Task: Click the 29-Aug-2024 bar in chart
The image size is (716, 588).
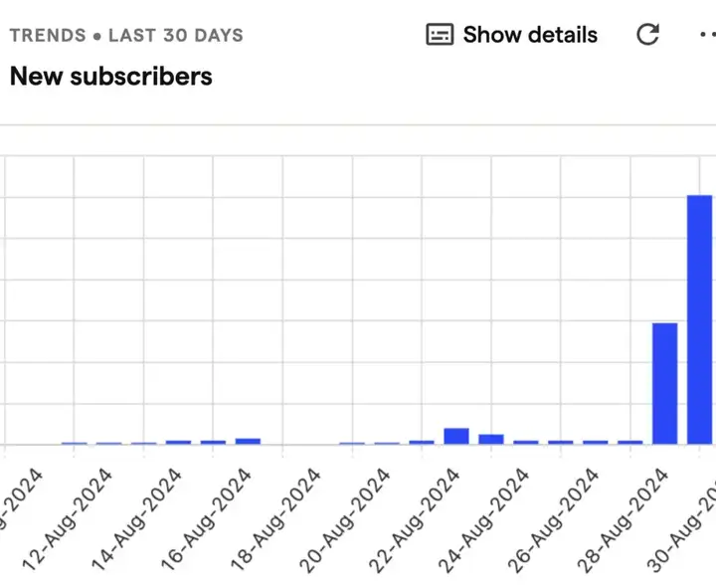Action: click(x=665, y=383)
